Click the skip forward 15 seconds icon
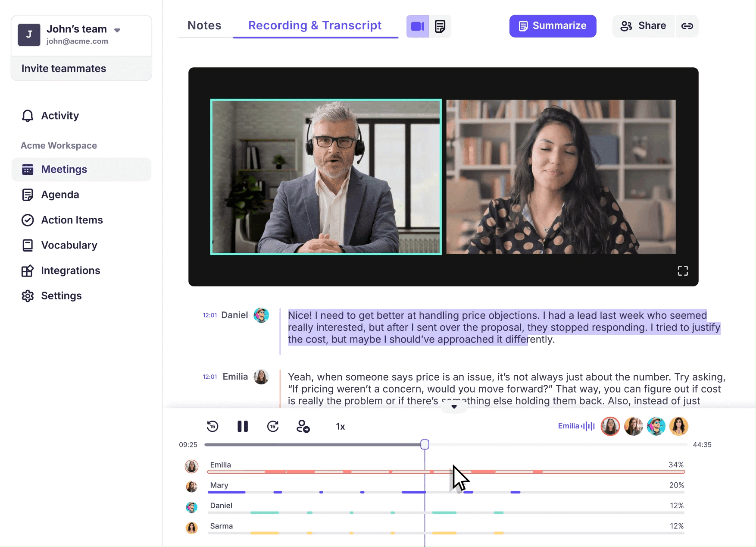 point(273,426)
